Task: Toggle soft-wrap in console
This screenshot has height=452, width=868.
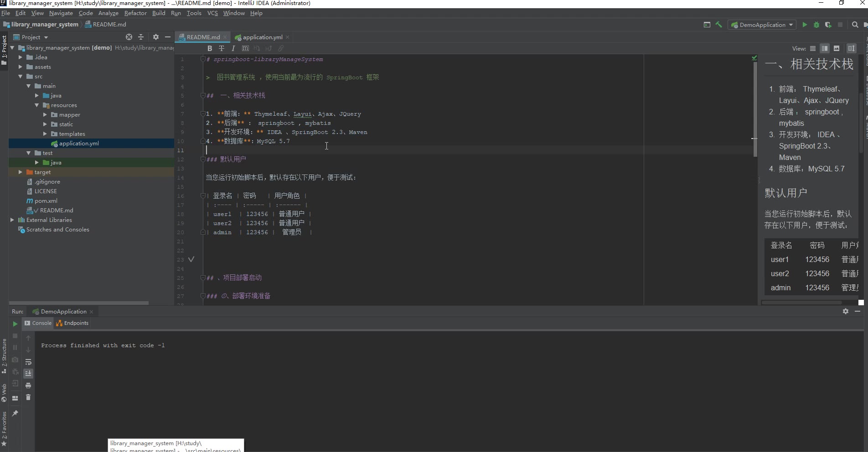Action: tap(28, 362)
